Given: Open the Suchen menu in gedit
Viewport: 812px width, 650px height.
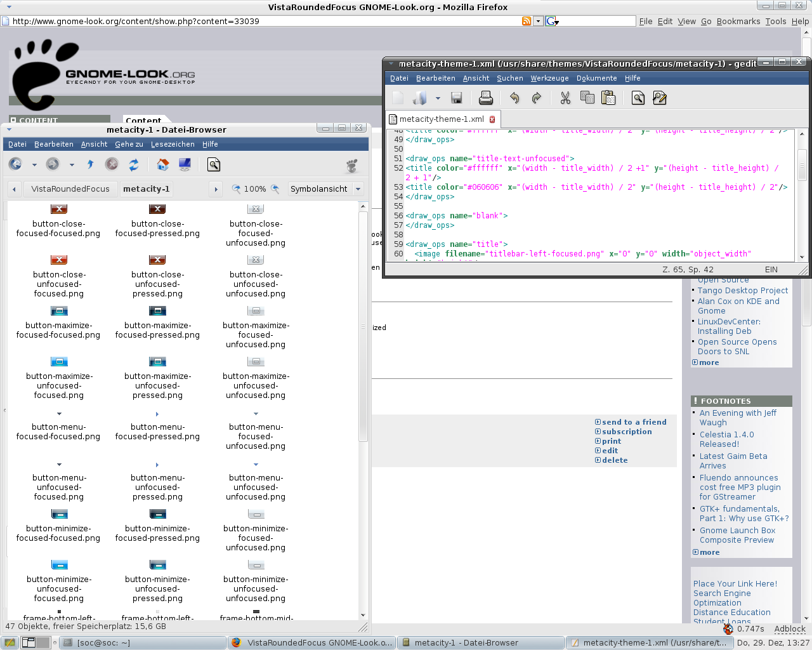Looking at the screenshot, I should click(x=510, y=78).
